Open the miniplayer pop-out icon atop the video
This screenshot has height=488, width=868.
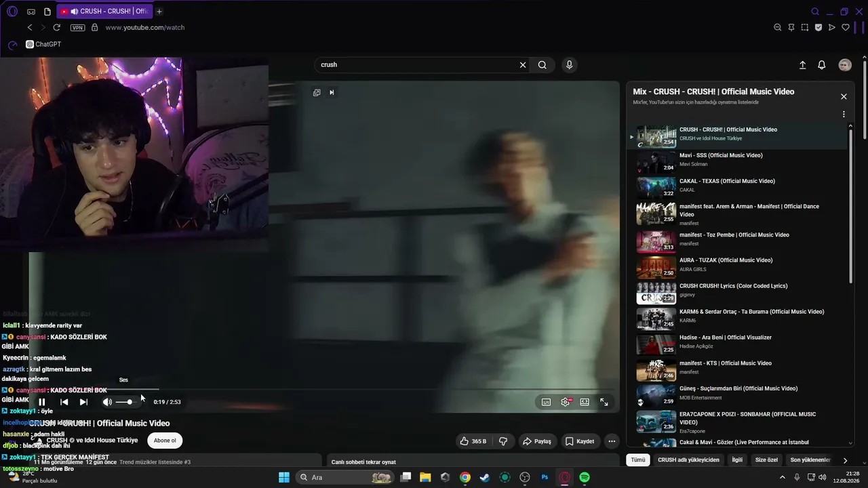[x=317, y=93]
